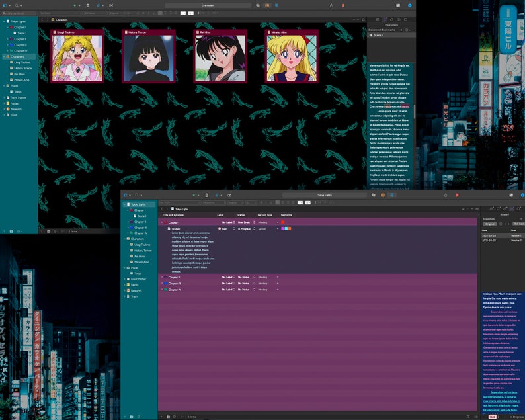Viewport: 525px width, 420px height.
Task: Select Minako Aino index card
Action: (x=292, y=56)
